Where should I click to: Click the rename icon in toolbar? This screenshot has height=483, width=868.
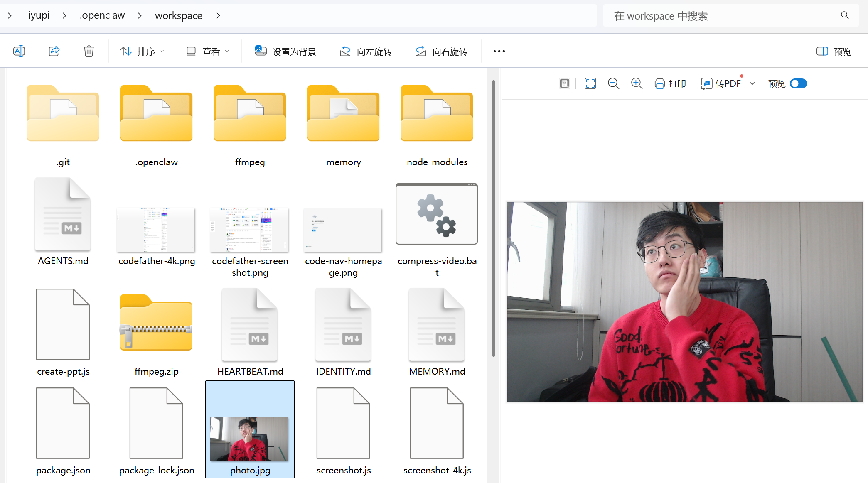point(19,51)
